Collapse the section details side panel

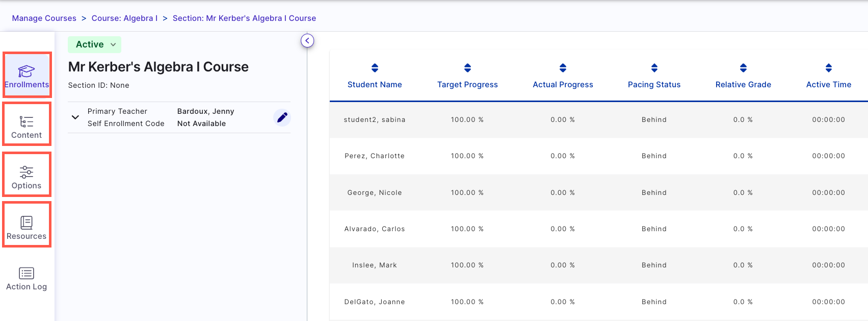tap(307, 41)
